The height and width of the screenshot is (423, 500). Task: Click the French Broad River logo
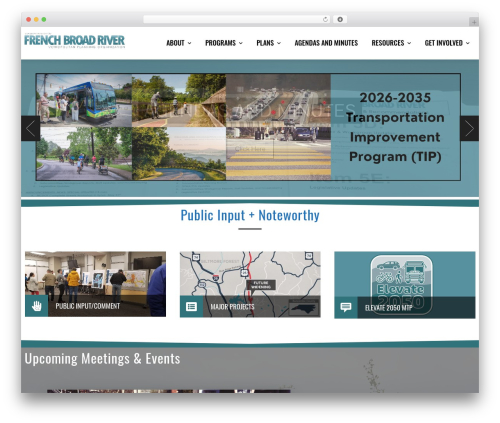click(x=74, y=41)
